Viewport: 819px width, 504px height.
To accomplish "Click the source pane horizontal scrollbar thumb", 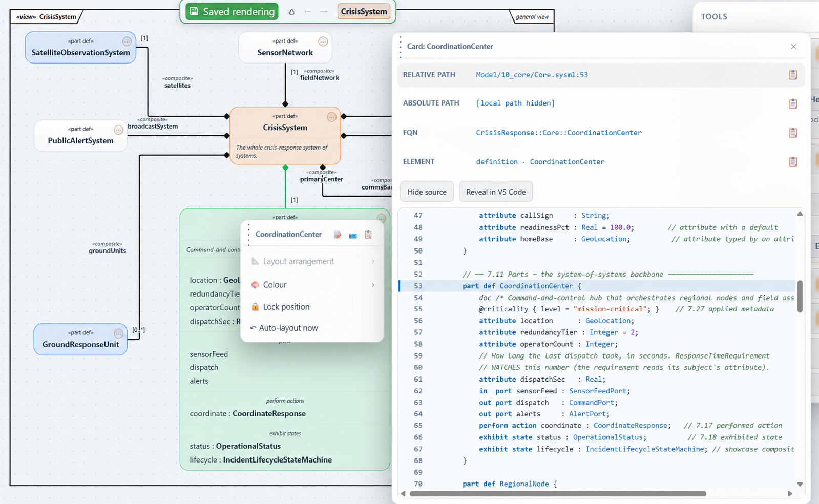I will coord(558,494).
